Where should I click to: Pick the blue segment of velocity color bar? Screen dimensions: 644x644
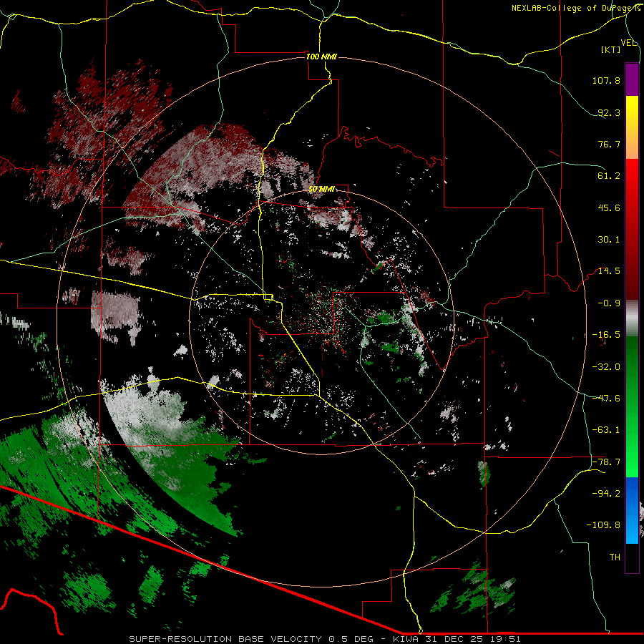(x=632, y=510)
